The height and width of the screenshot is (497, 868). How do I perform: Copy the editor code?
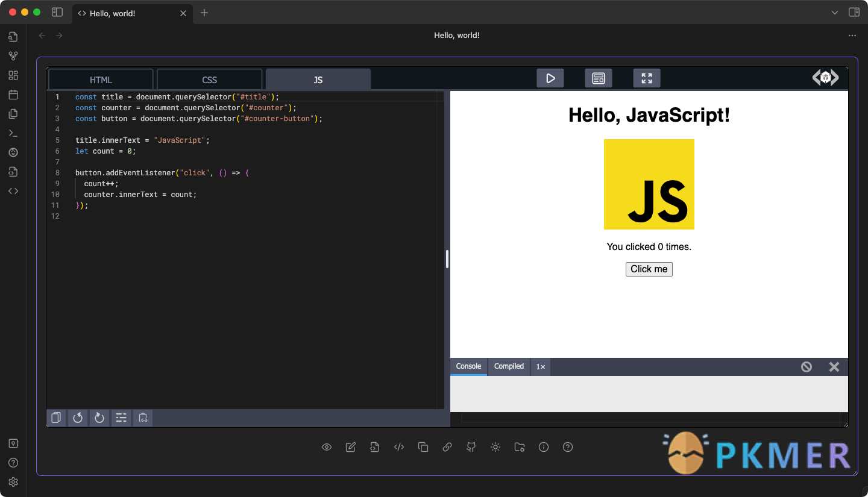click(56, 417)
